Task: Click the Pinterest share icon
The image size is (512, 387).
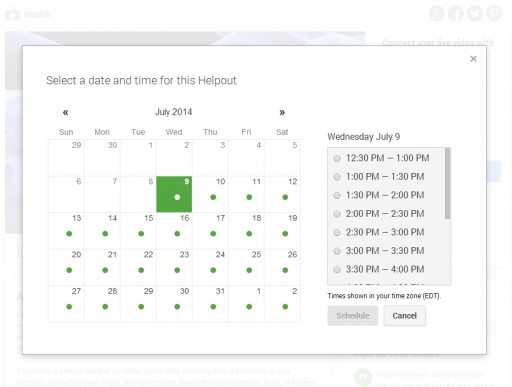Action: click(x=494, y=13)
